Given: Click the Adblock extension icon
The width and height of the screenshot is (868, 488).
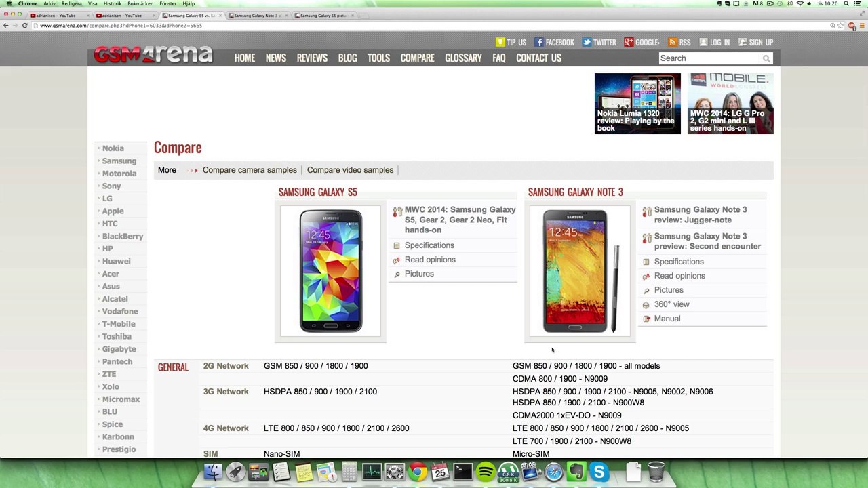Looking at the screenshot, I should point(852,26).
